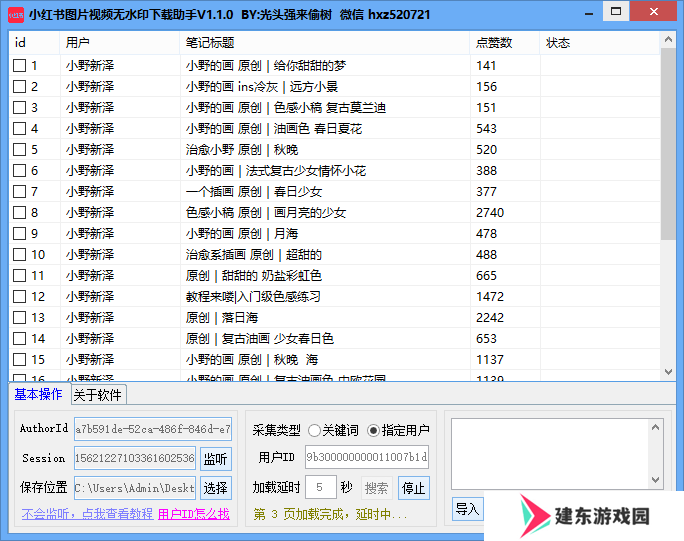Sort by the 点赞数 column header
The image size is (684, 541).
[x=505, y=43]
